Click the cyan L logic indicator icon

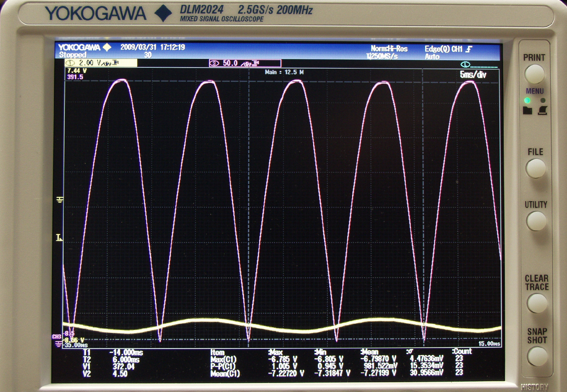[x=465, y=64]
